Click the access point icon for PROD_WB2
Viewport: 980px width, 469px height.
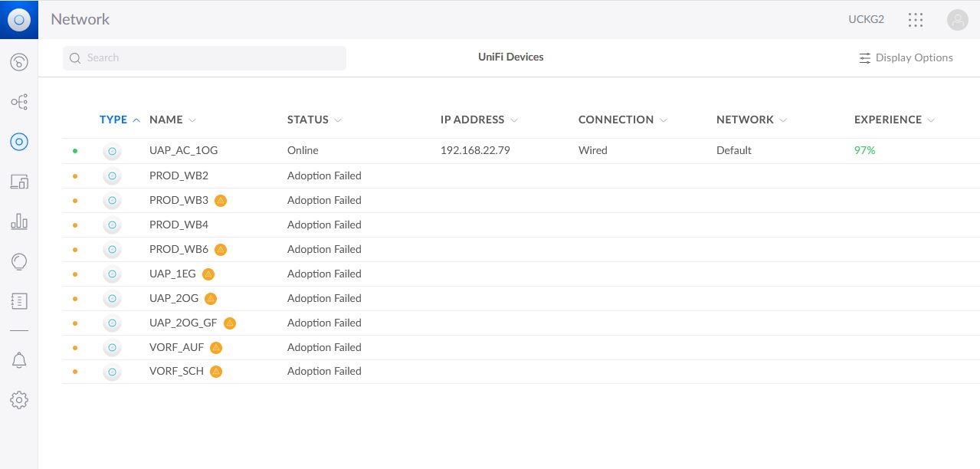[x=112, y=175]
